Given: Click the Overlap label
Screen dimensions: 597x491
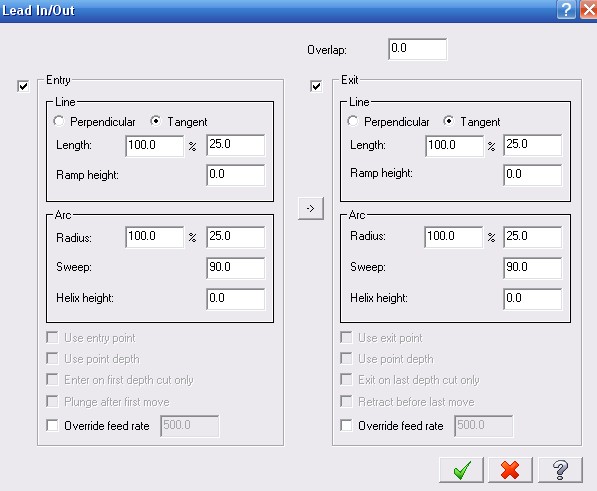Looking at the screenshot, I should (327, 50).
